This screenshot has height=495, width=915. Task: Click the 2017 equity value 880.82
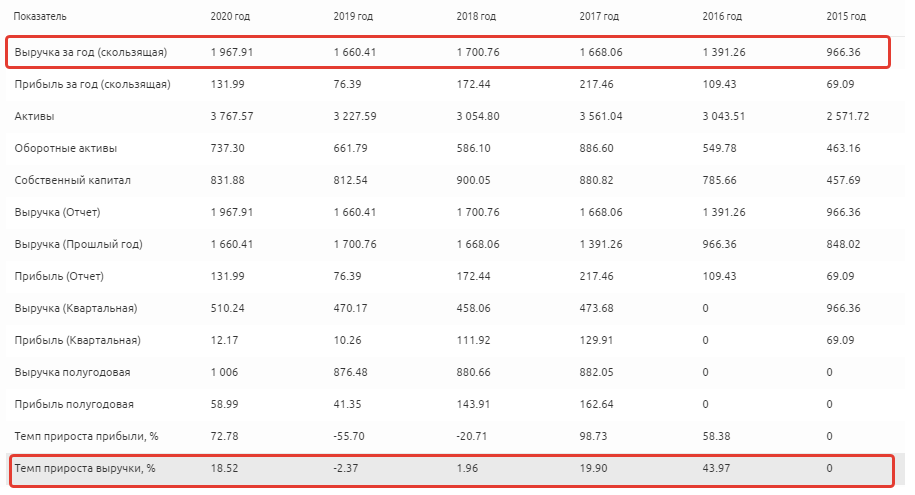(x=596, y=180)
